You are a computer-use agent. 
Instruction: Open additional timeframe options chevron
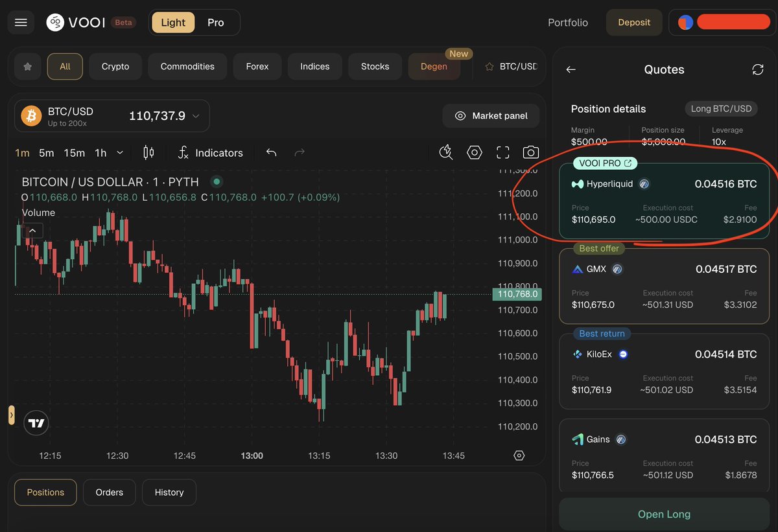(x=120, y=152)
